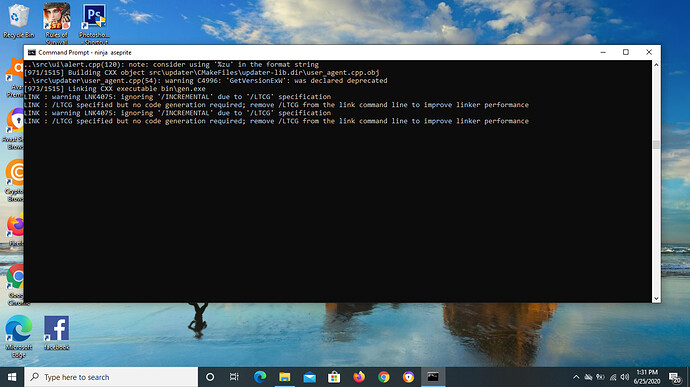Image resolution: width=690 pixels, height=387 pixels.
Task: Click the Command Prompt title bar icon
Action: coord(32,52)
